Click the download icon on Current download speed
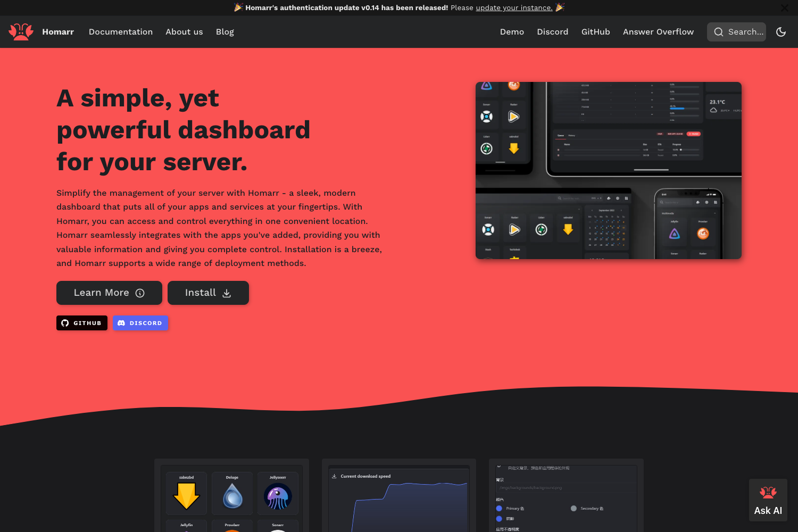This screenshot has width=798, height=532. click(334, 476)
